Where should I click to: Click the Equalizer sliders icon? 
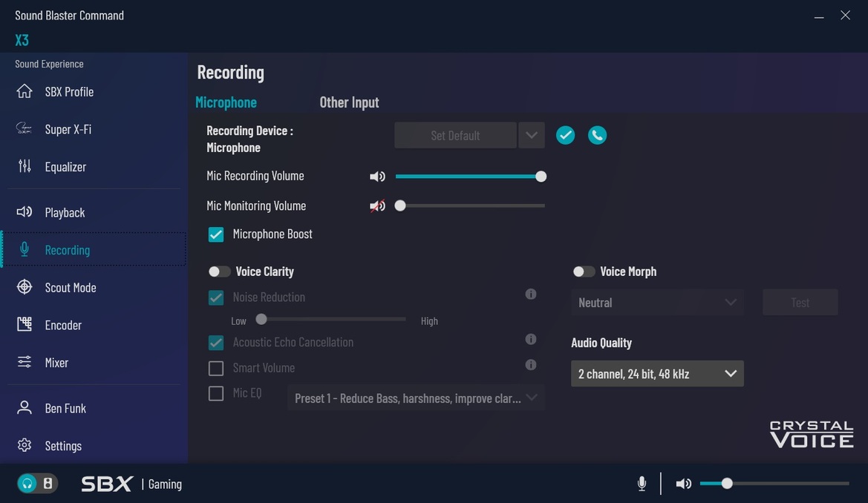coord(25,166)
